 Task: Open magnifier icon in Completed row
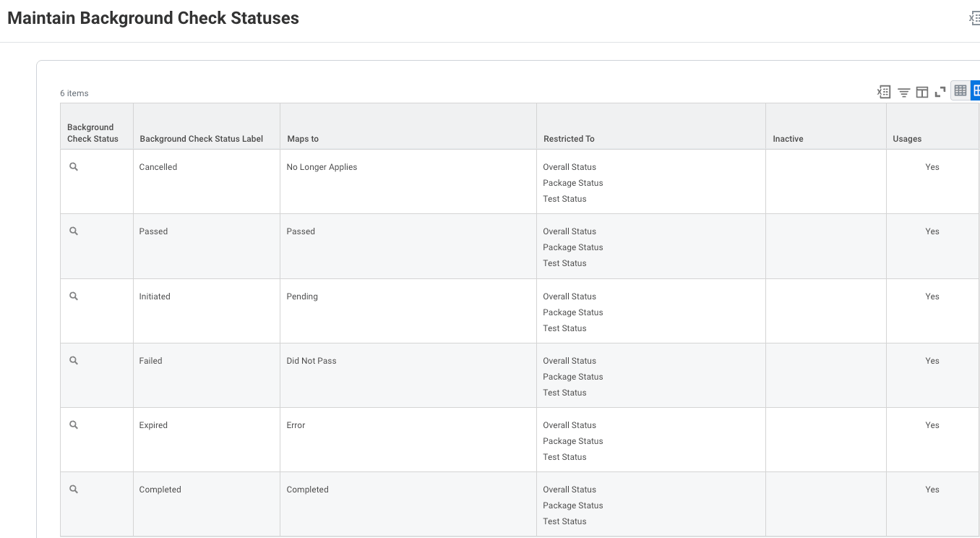coord(74,489)
